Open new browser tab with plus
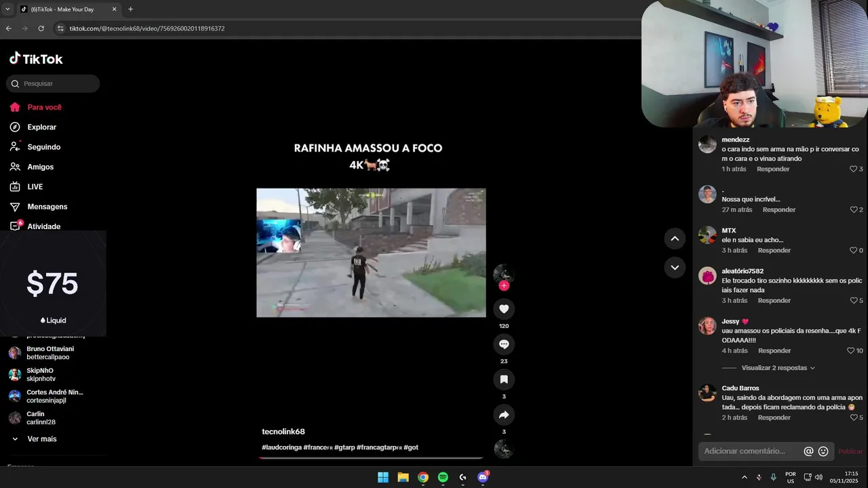The width and height of the screenshot is (868, 488). [131, 9]
